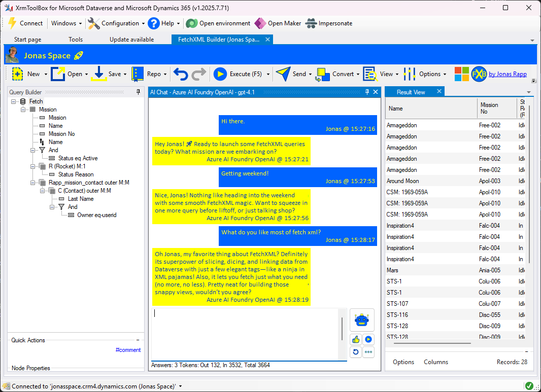Viewport: 541px width, 392px height.
Task: Collapse the Quick Actions section
Action: pos(138,340)
